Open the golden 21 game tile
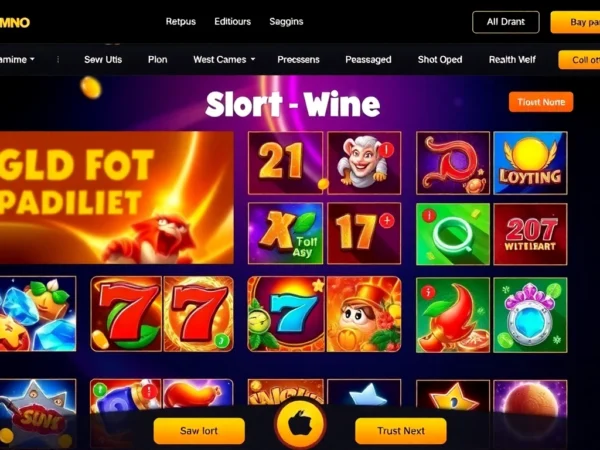 point(285,163)
